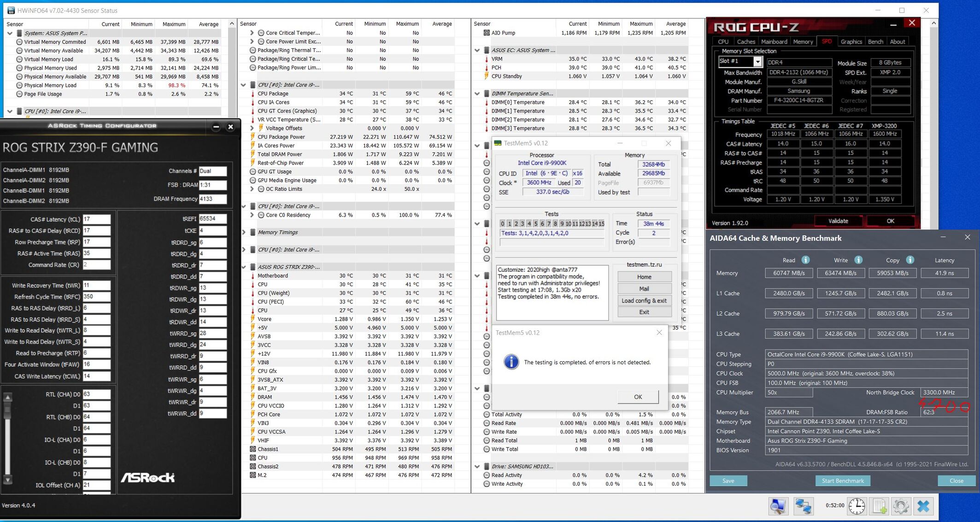Screen dimensions: 980x522
Task: Click the AIO Pump fan sensor icon
Action: [x=487, y=33]
